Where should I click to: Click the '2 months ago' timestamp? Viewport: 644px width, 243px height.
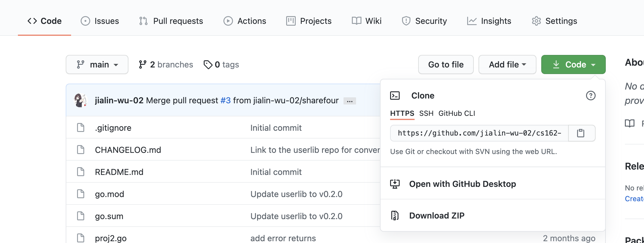(569, 238)
